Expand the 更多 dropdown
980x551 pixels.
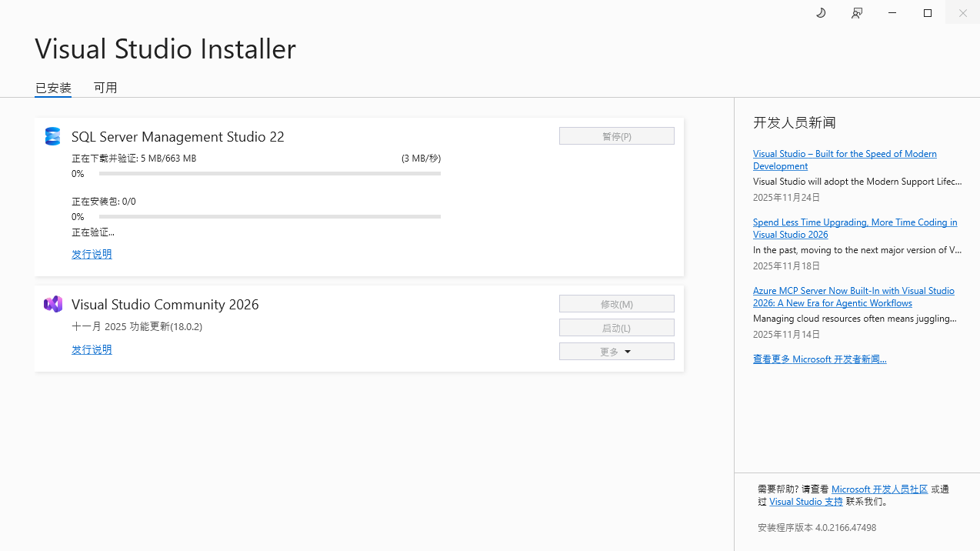[x=616, y=352]
